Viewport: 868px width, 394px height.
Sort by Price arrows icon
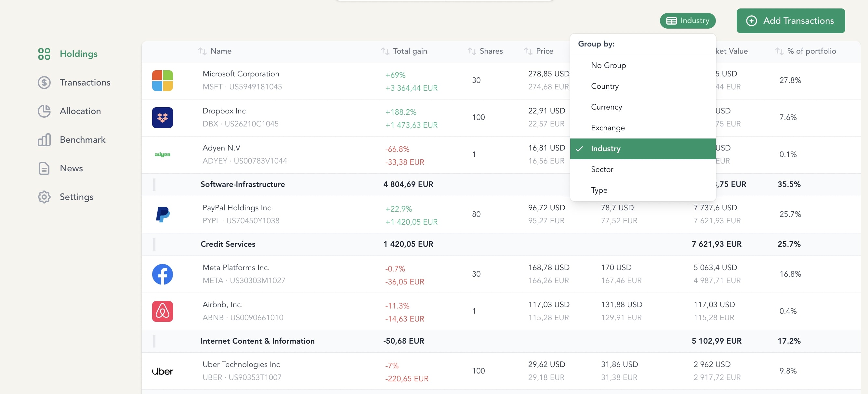tap(528, 51)
